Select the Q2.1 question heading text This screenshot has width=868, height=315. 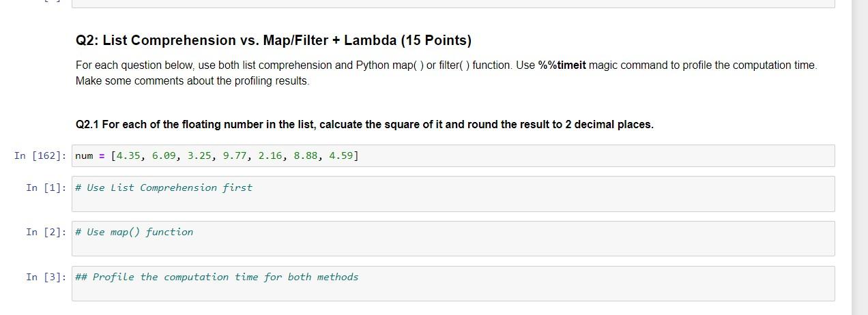point(364,125)
